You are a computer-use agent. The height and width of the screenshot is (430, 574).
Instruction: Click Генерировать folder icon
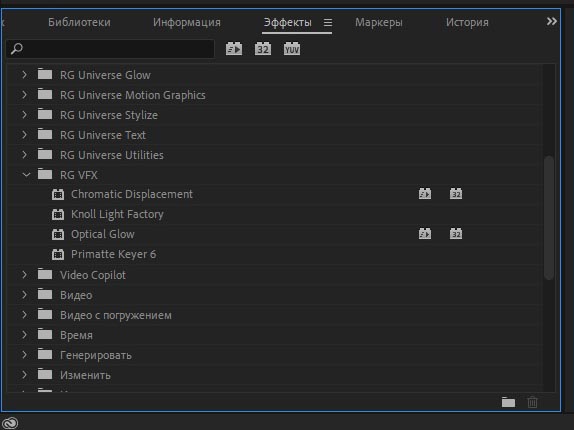45,354
